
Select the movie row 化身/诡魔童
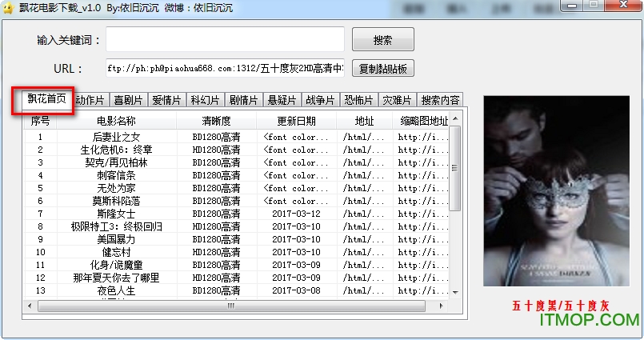[237, 265]
